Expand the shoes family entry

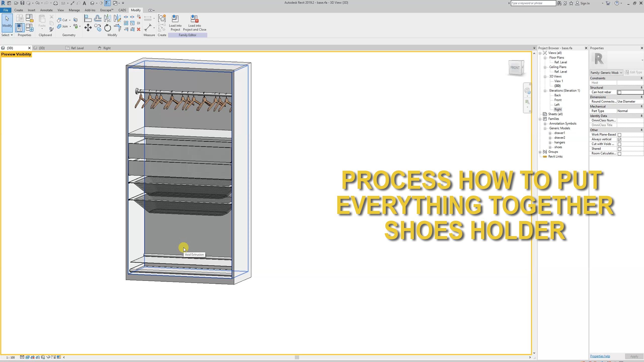tap(550, 147)
